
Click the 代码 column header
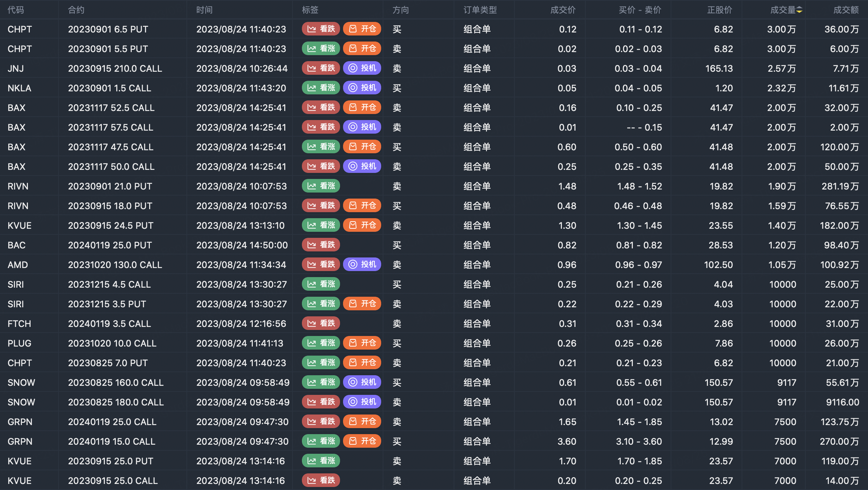16,10
